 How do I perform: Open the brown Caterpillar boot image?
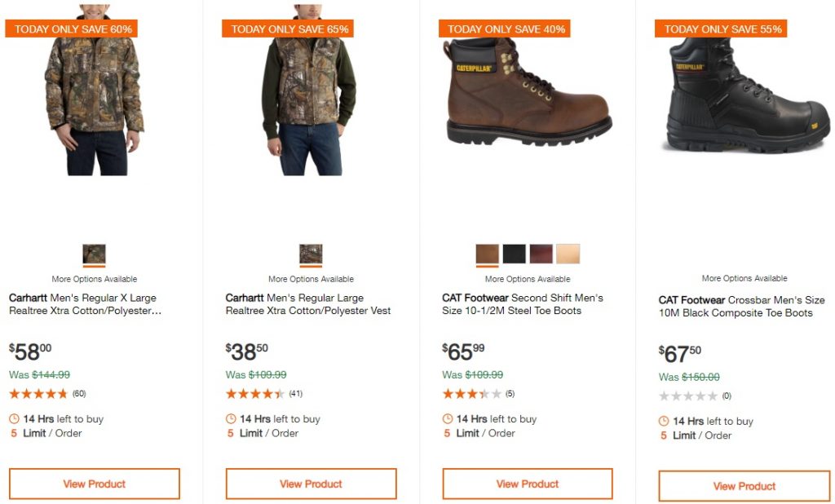528,94
